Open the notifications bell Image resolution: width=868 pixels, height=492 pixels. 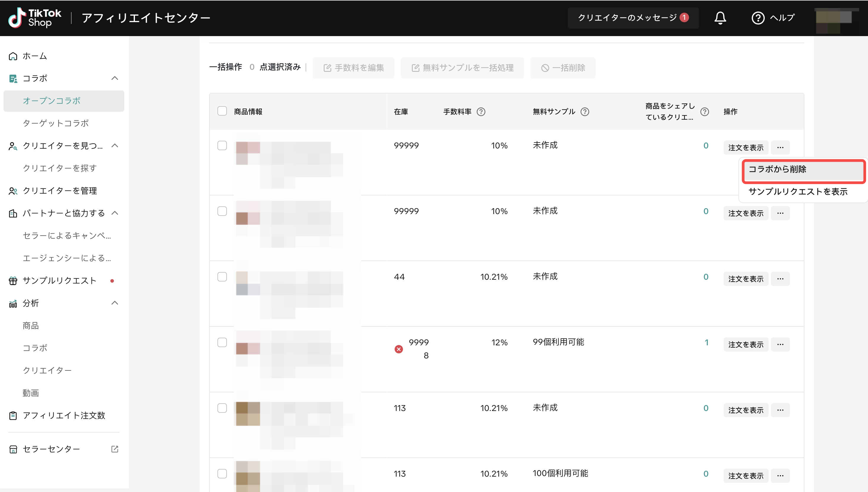point(720,17)
